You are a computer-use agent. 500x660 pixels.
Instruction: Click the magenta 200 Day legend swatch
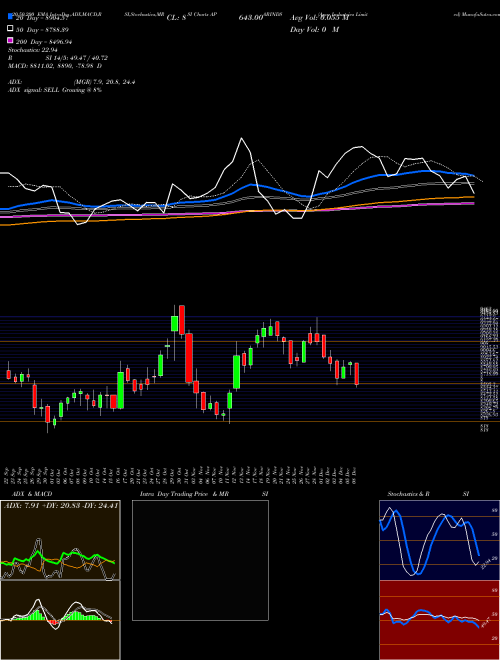(x=10, y=41)
